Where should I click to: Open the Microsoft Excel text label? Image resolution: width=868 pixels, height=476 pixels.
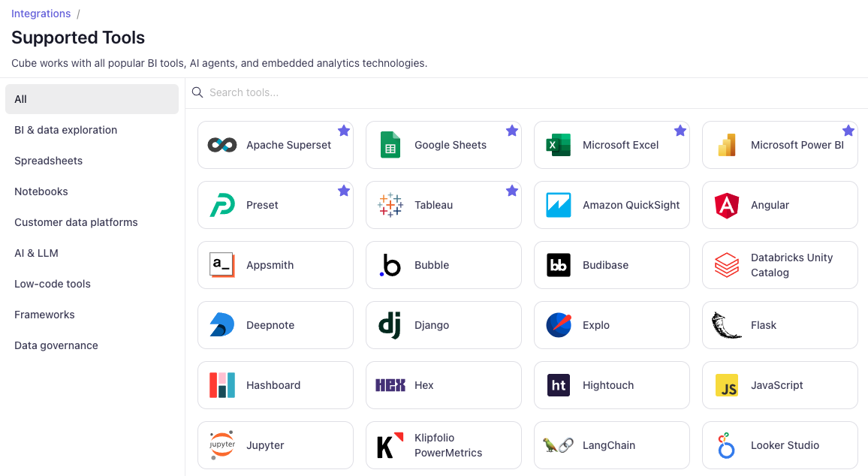coord(620,145)
